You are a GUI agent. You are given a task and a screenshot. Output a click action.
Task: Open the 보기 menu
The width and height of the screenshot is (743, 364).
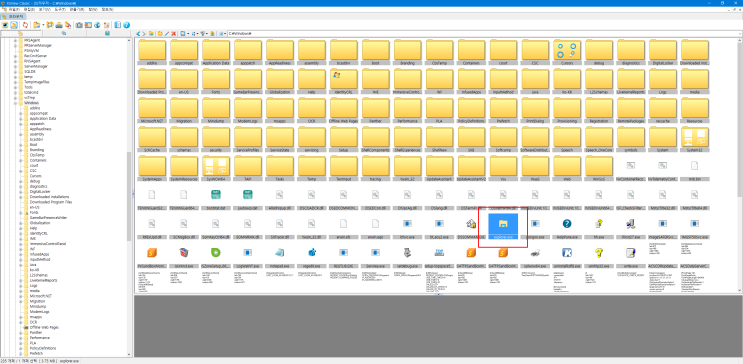pyautogui.click(x=45, y=9)
